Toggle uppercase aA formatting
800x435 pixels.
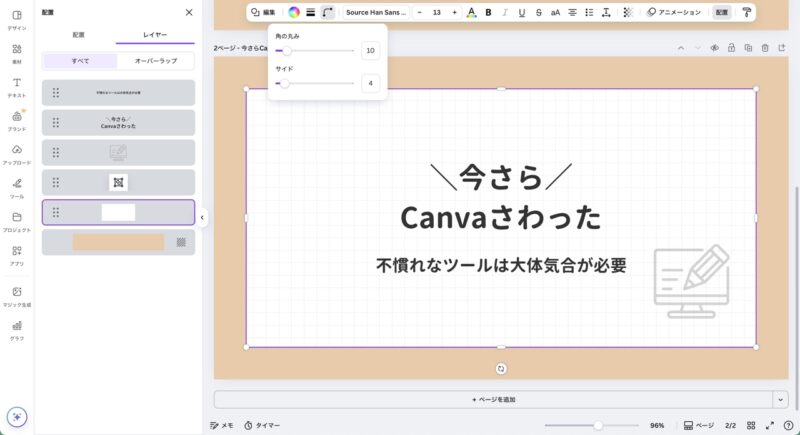click(555, 12)
